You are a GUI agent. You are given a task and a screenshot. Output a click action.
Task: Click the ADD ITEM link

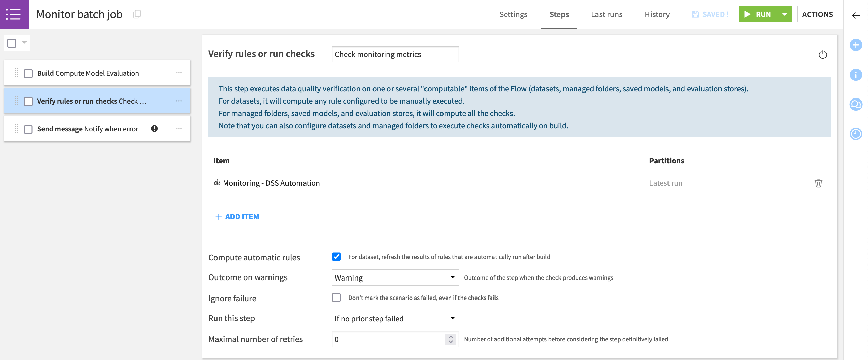click(x=237, y=217)
